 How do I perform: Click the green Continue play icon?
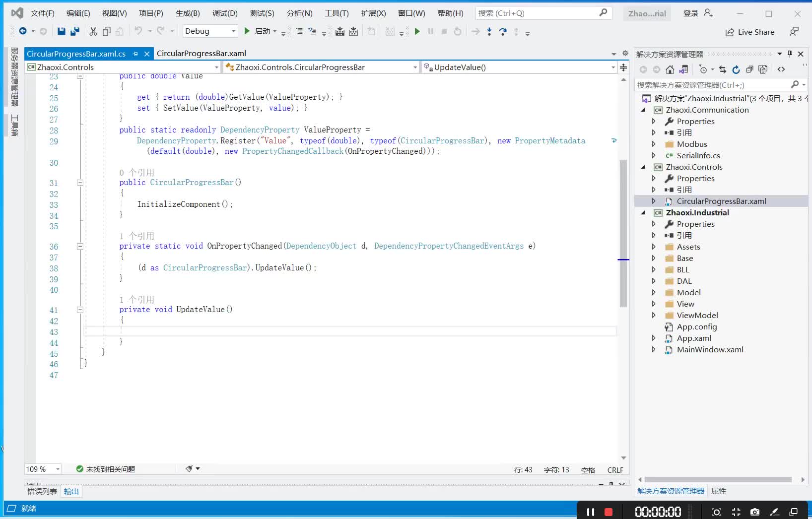coord(417,31)
